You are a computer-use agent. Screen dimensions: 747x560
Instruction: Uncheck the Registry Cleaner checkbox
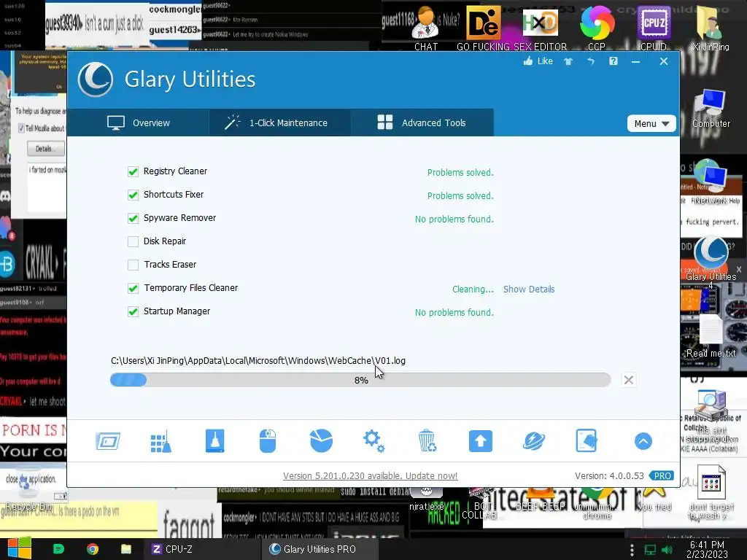pyautogui.click(x=133, y=171)
